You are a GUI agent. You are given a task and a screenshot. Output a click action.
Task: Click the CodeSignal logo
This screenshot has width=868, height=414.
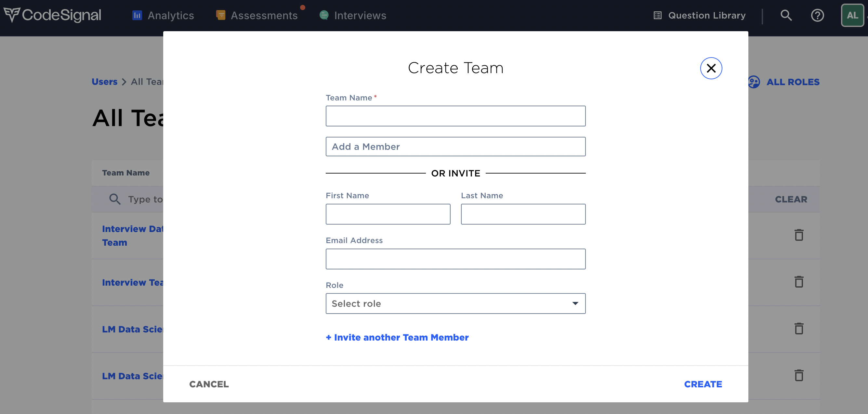[x=52, y=15]
